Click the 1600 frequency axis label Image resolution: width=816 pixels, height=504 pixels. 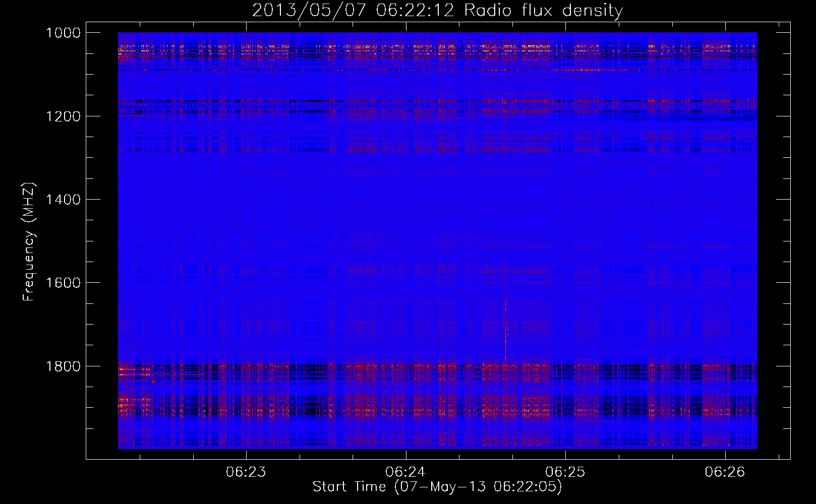(x=63, y=283)
